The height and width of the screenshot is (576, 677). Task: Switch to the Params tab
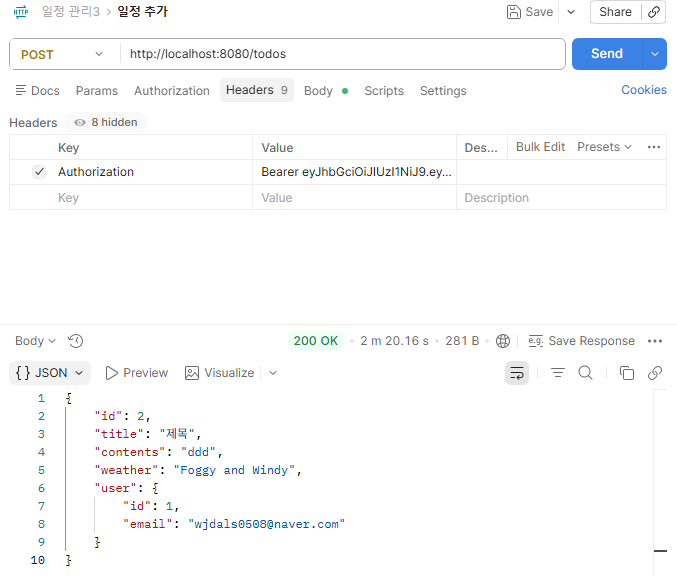tap(97, 91)
